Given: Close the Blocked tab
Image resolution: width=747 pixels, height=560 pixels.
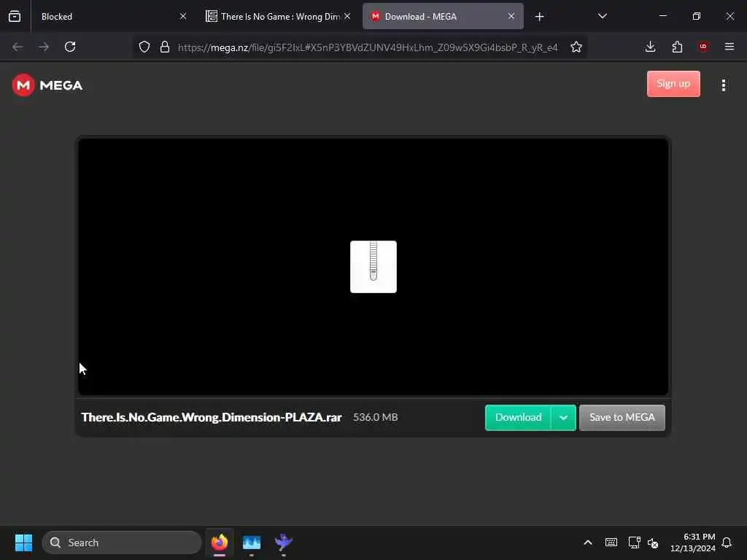Looking at the screenshot, I should click(183, 17).
